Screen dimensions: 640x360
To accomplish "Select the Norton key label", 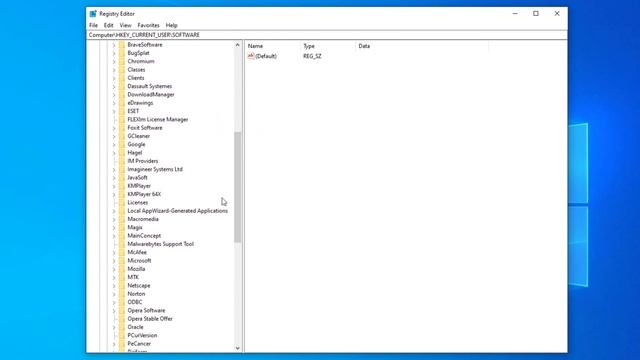I will [x=136, y=294].
